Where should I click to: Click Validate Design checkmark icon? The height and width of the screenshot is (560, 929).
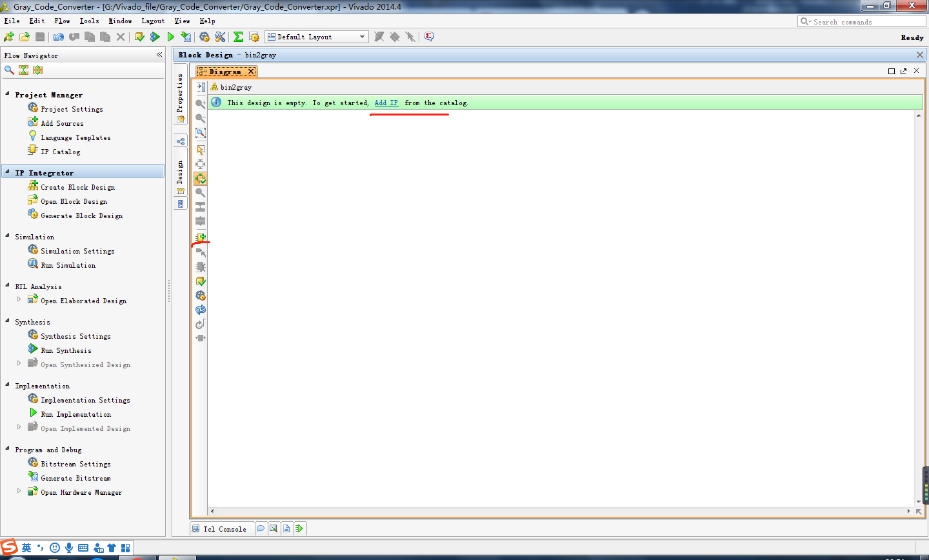click(x=201, y=281)
